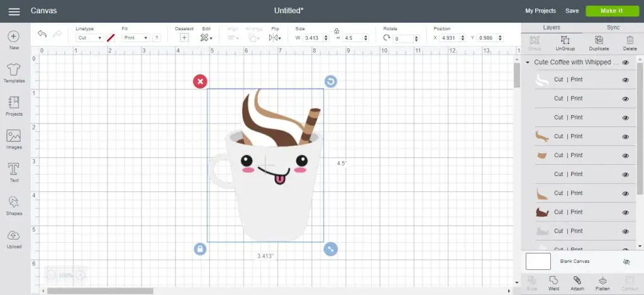The height and width of the screenshot is (295, 644).
Task: Open the Images library
Action: (14, 139)
